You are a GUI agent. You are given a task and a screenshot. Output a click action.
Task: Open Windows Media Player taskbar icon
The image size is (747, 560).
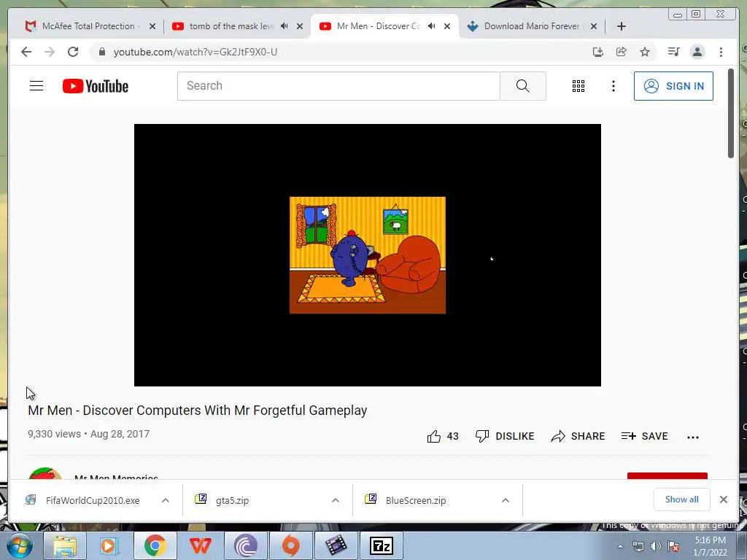coord(109,545)
